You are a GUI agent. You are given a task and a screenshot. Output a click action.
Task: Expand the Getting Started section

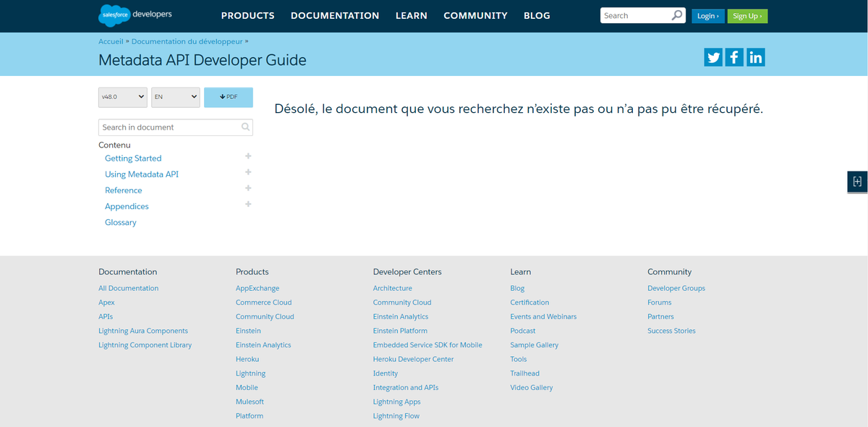pos(248,156)
